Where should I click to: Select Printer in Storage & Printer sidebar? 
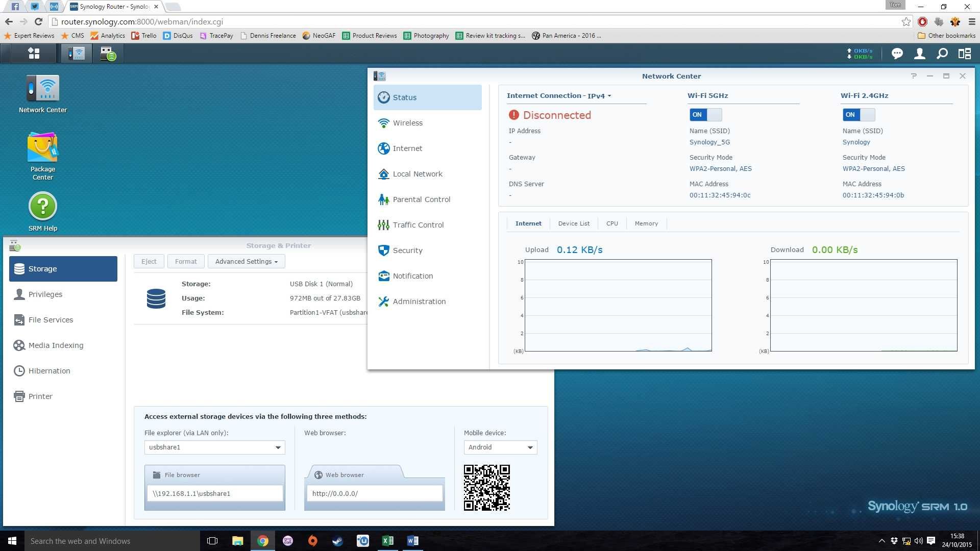click(63, 396)
